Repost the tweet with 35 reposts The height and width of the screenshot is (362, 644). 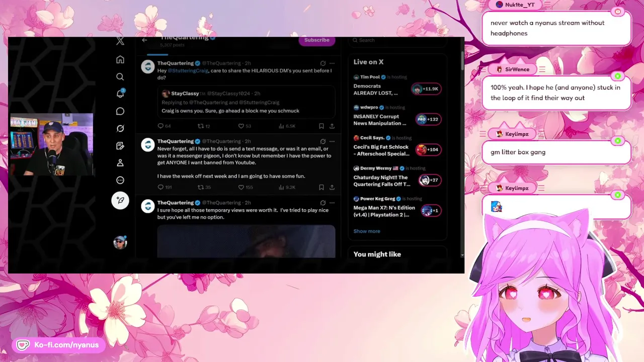point(204,187)
